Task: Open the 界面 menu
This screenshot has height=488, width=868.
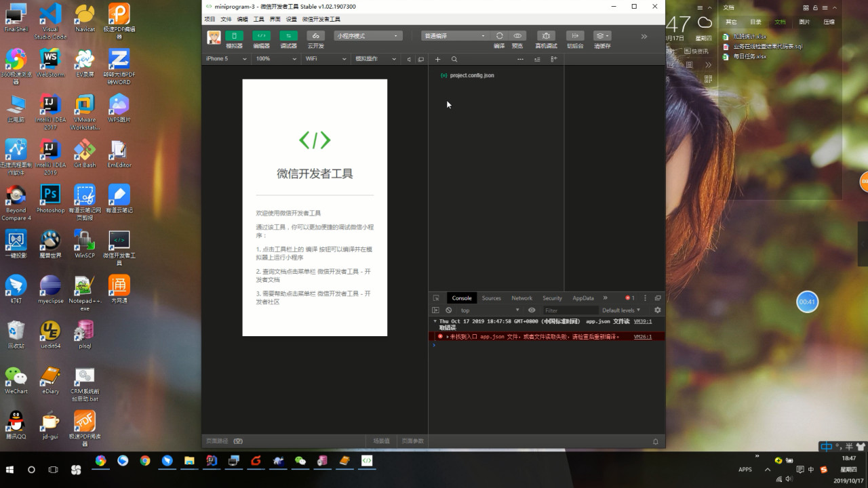Action: click(x=275, y=19)
